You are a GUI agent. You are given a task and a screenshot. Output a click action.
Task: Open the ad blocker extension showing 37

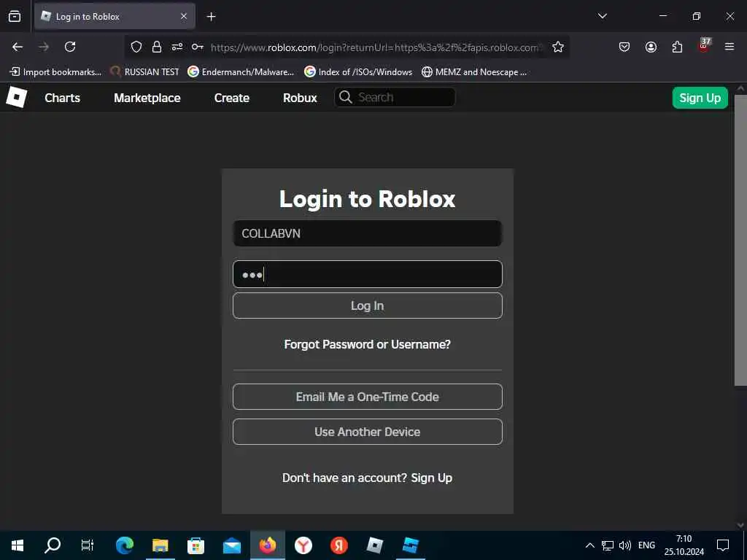pyautogui.click(x=704, y=45)
